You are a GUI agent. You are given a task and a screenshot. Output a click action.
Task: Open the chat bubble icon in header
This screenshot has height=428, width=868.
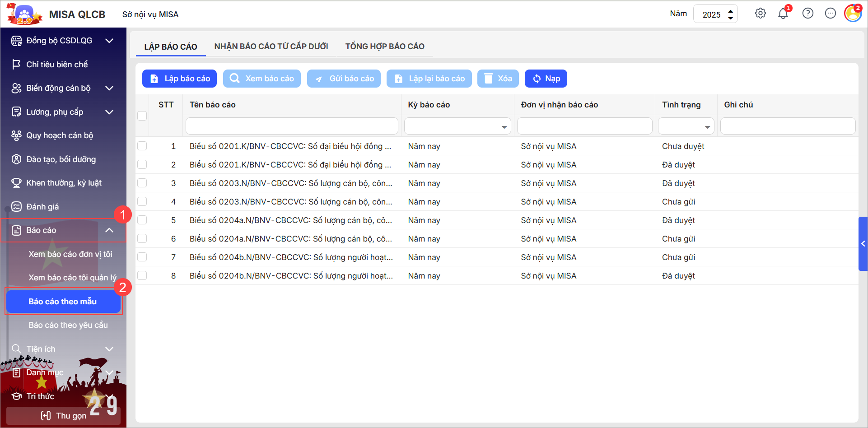(x=830, y=14)
